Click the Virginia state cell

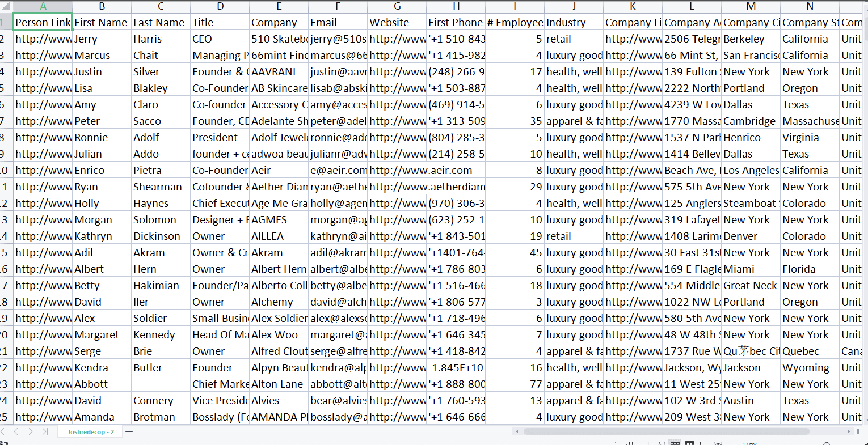click(810, 137)
